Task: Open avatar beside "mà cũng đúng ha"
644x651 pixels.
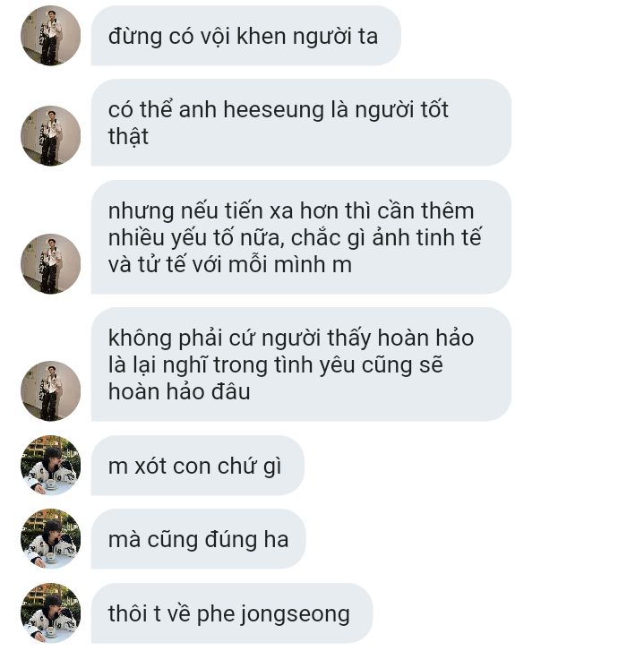Action: [x=51, y=538]
